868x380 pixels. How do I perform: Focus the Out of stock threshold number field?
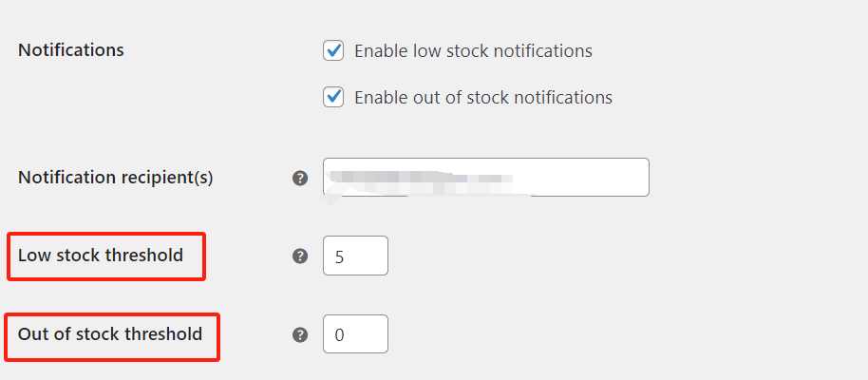355,334
